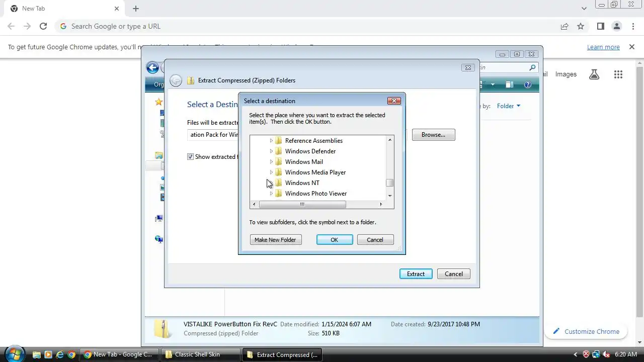644x362 pixels.
Task: Click the Windows NT folder icon
Action: [279, 183]
